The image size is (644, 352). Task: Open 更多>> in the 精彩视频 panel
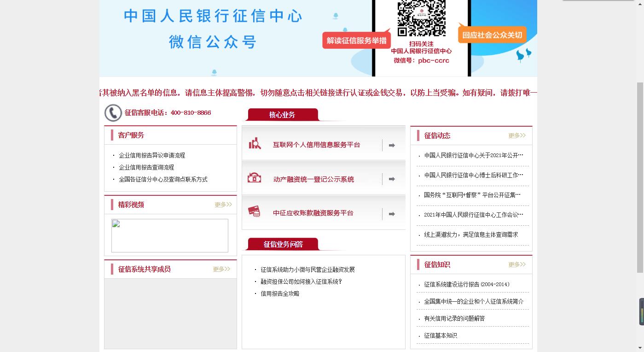(x=223, y=205)
